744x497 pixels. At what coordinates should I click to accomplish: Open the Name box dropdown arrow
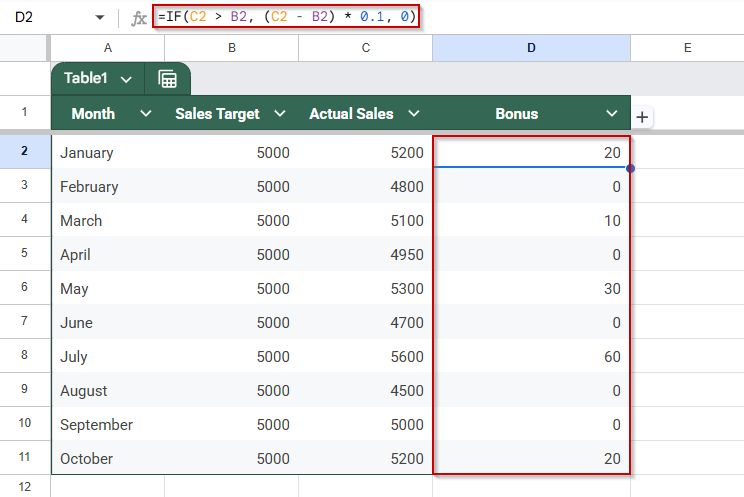click(x=100, y=18)
